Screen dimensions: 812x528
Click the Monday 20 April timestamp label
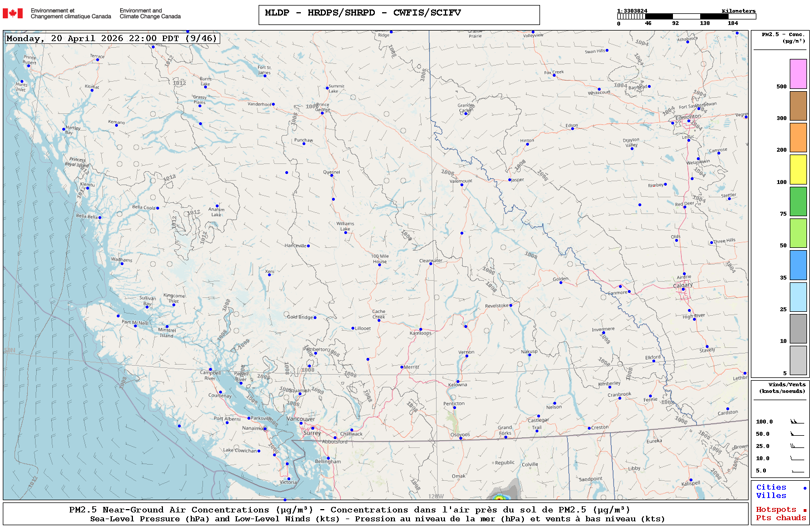[x=111, y=38]
